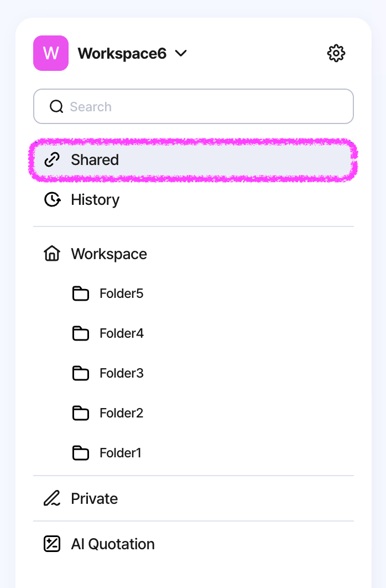This screenshot has width=386, height=588.
Task: Open the Workspace6 name dropdown
Action: tap(122, 53)
